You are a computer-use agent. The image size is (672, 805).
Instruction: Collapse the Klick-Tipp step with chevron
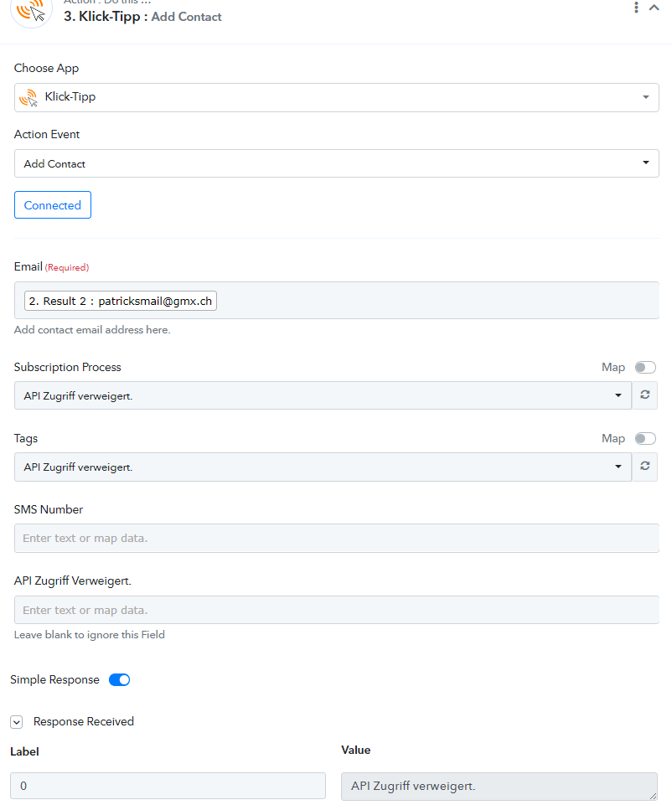click(x=654, y=8)
